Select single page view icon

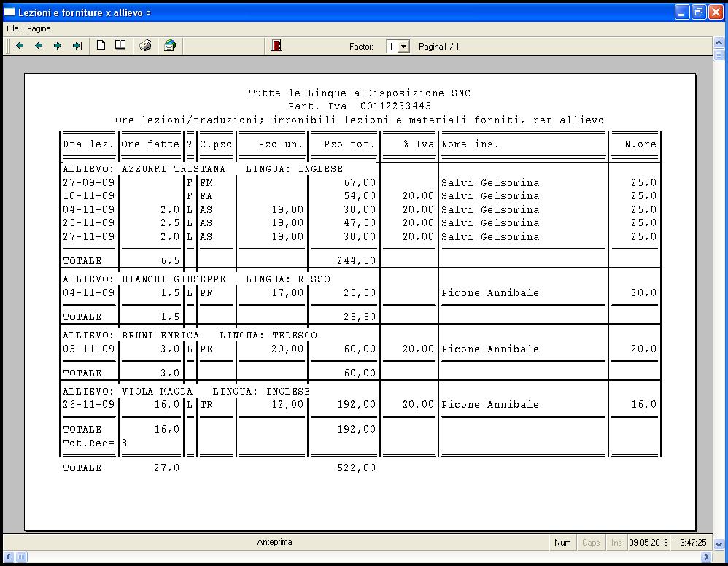(x=101, y=45)
